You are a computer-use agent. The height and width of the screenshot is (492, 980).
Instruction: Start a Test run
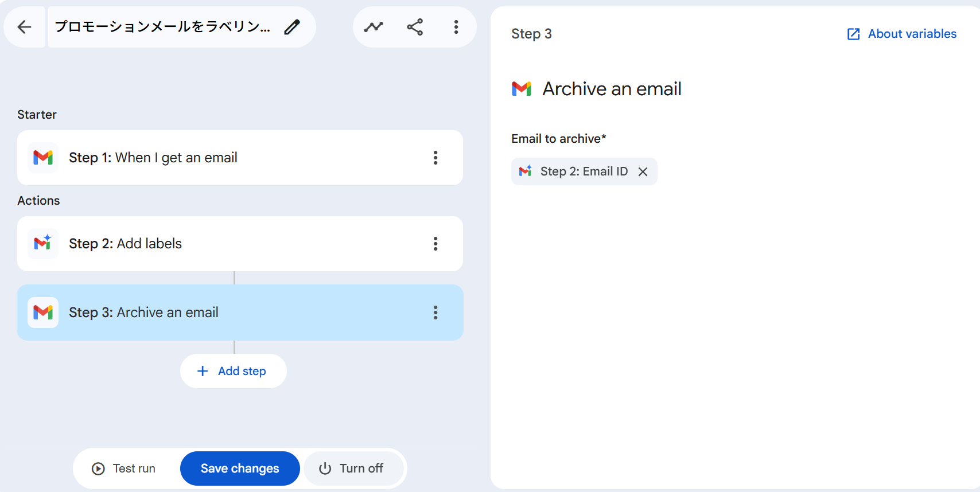[124, 468]
